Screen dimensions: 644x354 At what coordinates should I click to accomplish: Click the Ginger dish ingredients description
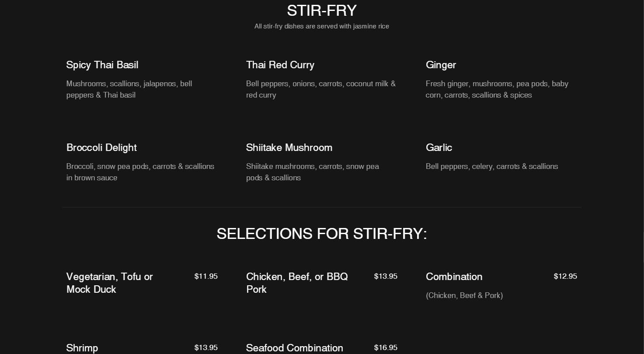pyautogui.click(x=497, y=89)
